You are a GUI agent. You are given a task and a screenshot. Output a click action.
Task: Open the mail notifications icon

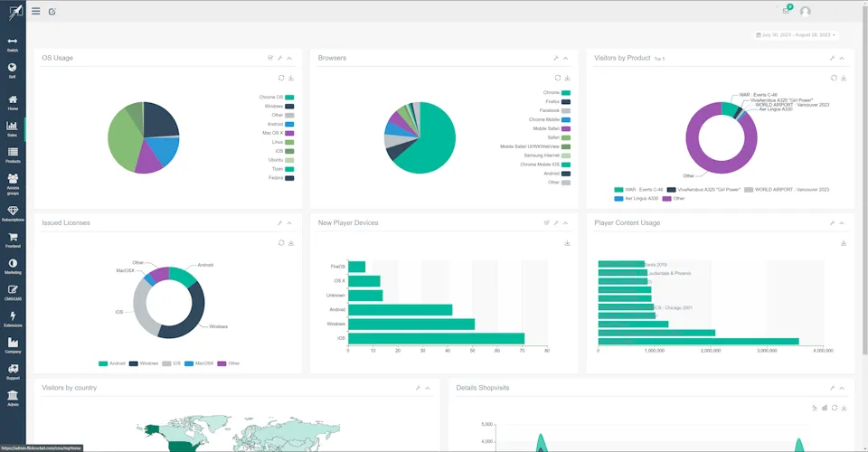787,11
